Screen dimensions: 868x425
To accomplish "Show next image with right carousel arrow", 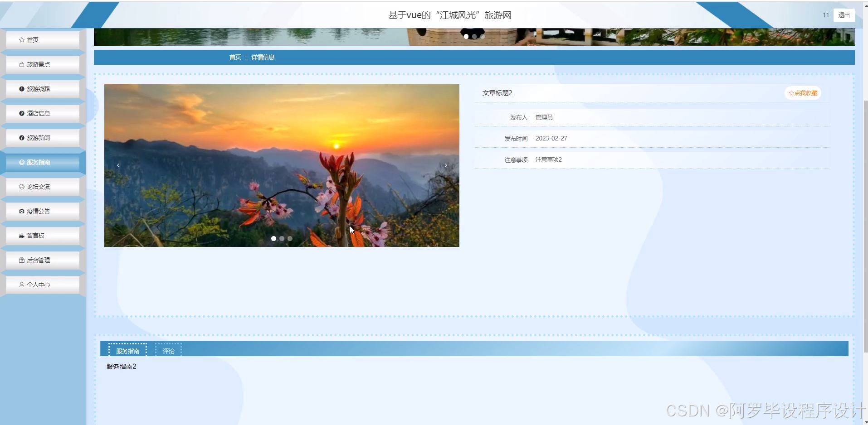I will pyautogui.click(x=446, y=165).
